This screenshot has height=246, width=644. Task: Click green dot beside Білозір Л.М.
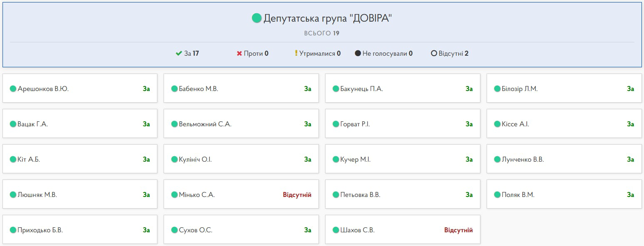point(497,89)
